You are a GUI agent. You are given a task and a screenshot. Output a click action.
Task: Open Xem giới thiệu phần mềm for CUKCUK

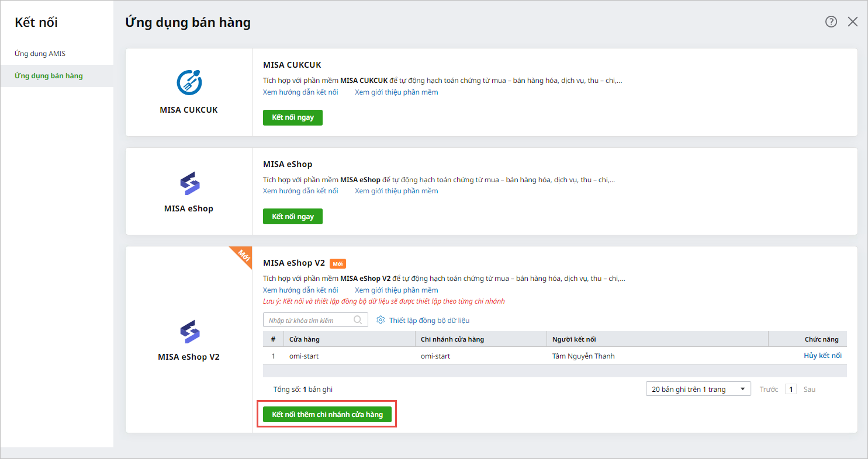coord(396,92)
